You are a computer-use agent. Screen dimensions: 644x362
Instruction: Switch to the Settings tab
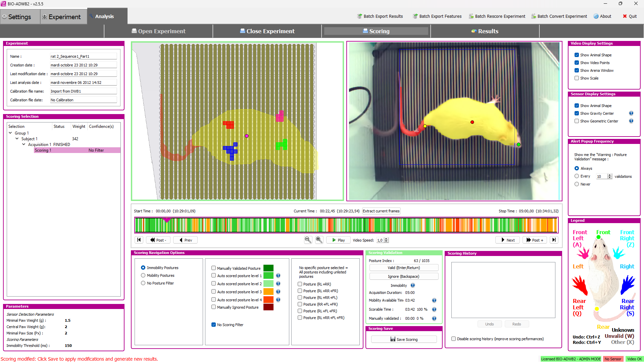coord(20,17)
